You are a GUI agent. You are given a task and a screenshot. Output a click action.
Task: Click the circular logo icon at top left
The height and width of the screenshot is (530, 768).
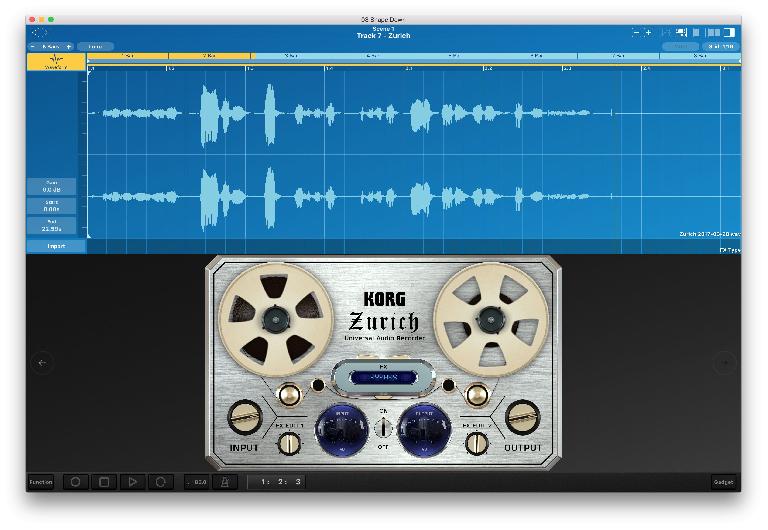click(39, 33)
